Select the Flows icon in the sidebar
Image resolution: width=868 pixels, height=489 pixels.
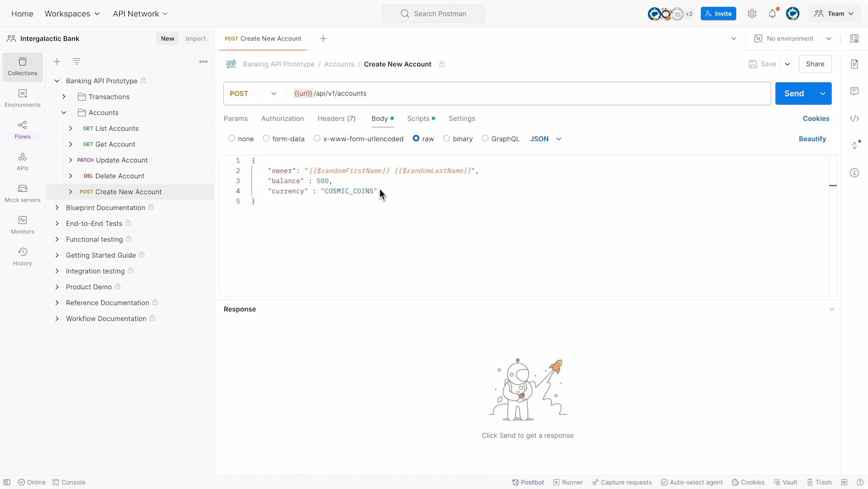coord(22,128)
